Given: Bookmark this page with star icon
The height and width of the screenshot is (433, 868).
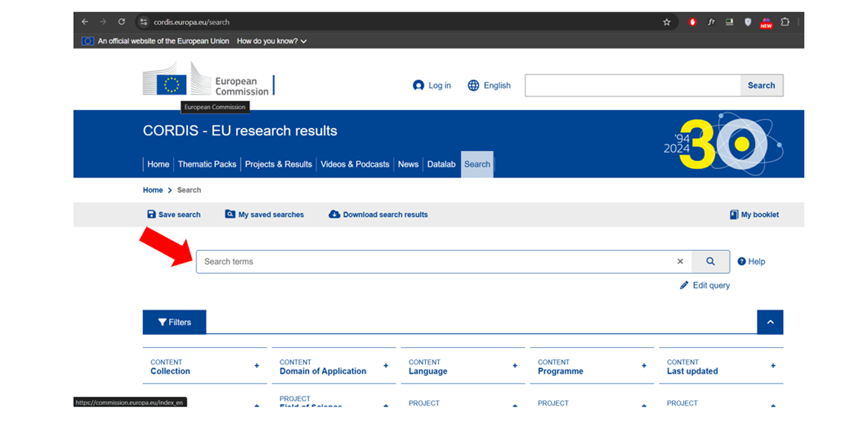Looking at the screenshot, I should 667,22.
